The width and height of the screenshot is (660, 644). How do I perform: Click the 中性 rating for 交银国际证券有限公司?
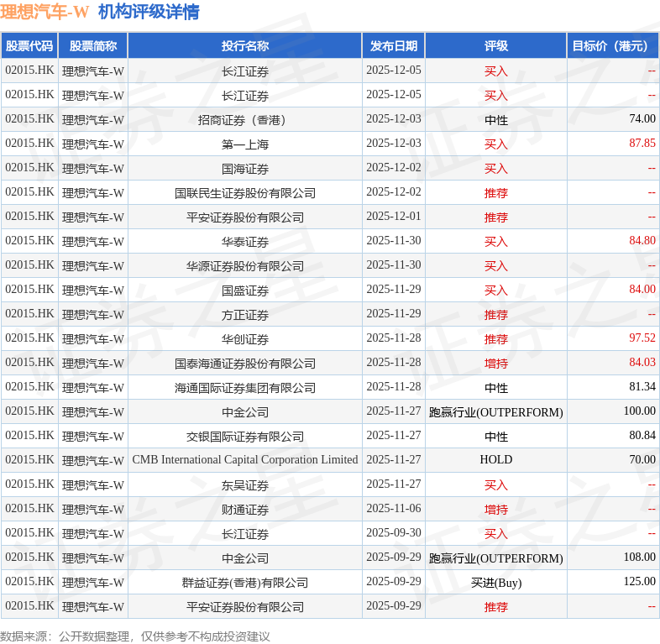[x=496, y=437]
